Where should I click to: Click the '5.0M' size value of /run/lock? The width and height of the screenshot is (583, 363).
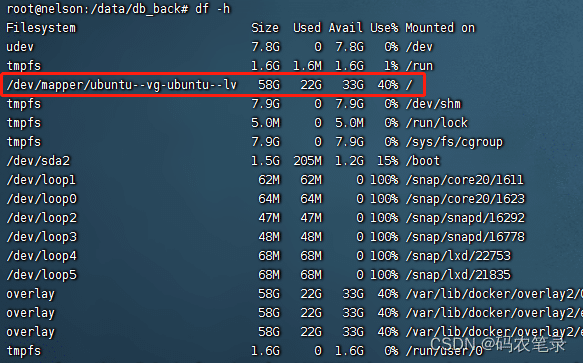tap(265, 123)
